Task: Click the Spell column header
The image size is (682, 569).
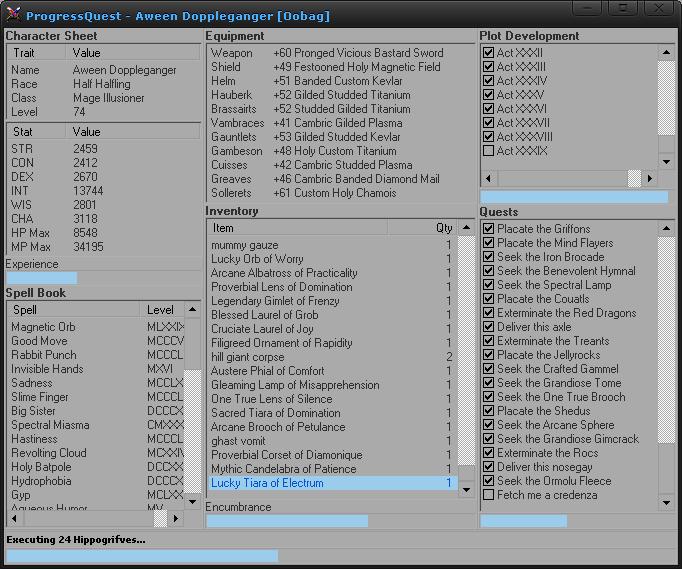Action: (x=74, y=310)
